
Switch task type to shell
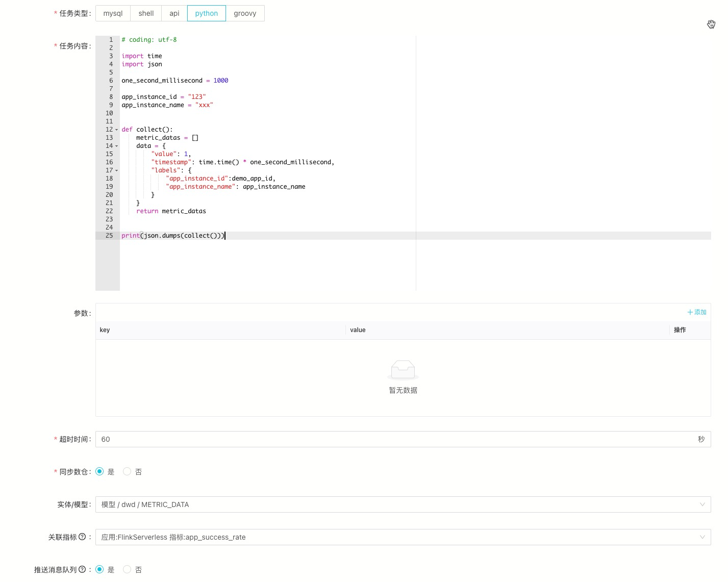point(146,13)
